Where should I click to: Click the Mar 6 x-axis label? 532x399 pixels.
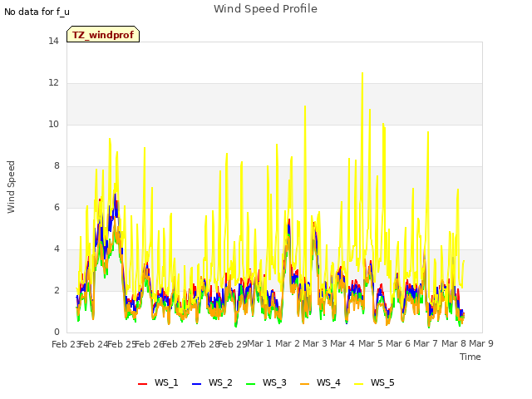click(398, 343)
